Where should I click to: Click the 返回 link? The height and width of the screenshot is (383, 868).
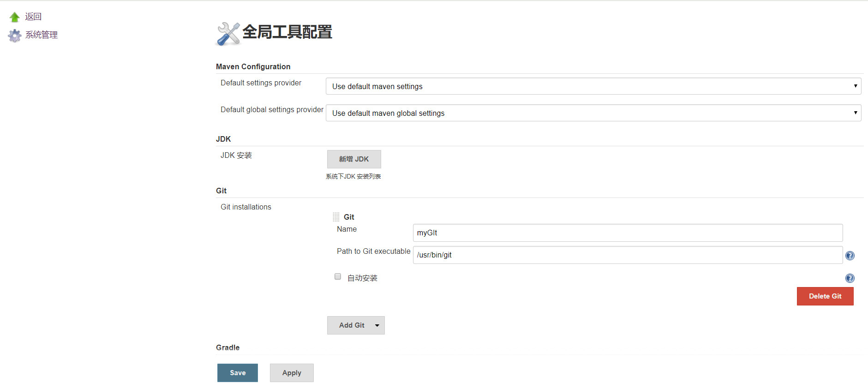click(x=33, y=17)
